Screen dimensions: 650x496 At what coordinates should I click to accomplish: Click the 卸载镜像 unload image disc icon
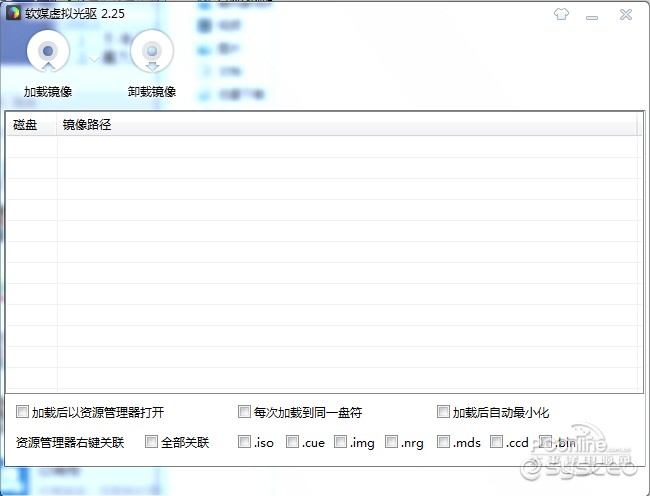click(x=152, y=51)
